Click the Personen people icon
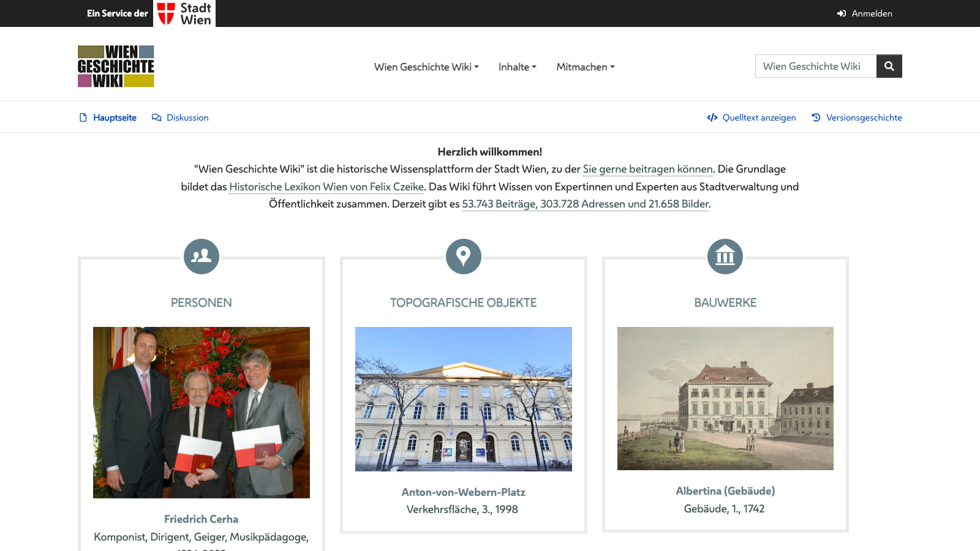The width and height of the screenshot is (980, 551). coord(202,257)
